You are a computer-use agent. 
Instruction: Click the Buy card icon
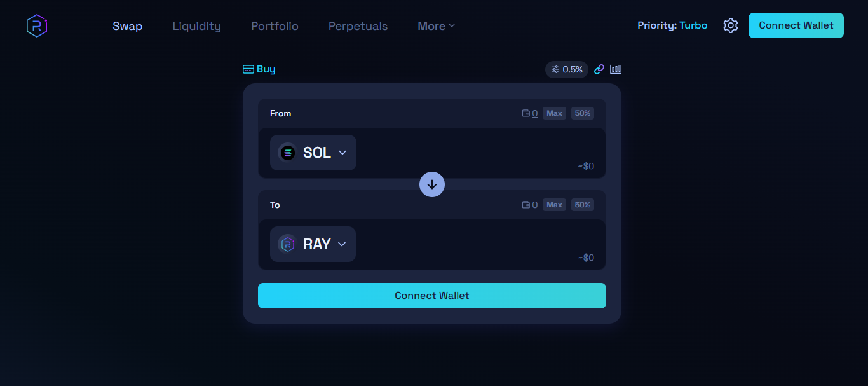point(248,69)
